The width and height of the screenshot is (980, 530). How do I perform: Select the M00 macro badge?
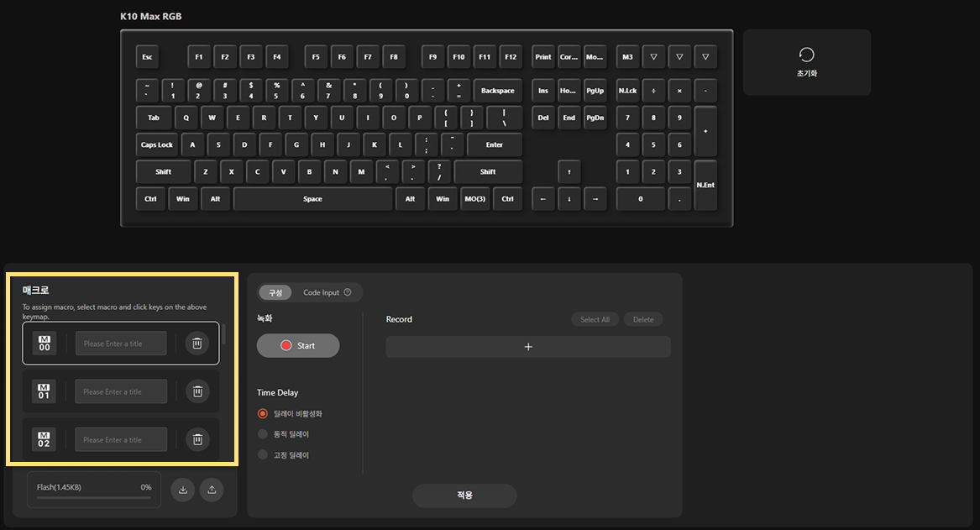point(45,344)
